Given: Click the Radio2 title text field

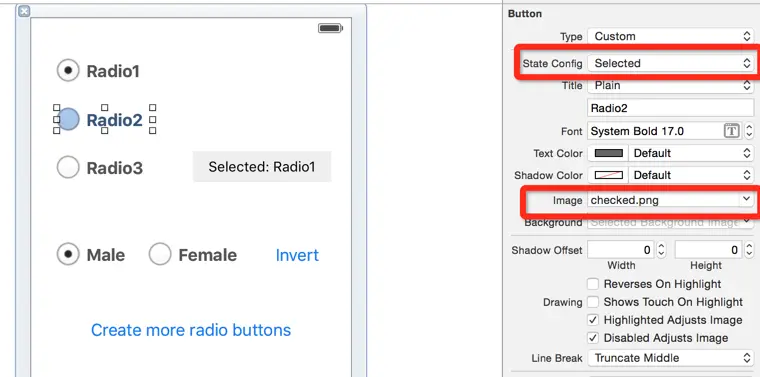Looking at the screenshot, I should 671,108.
